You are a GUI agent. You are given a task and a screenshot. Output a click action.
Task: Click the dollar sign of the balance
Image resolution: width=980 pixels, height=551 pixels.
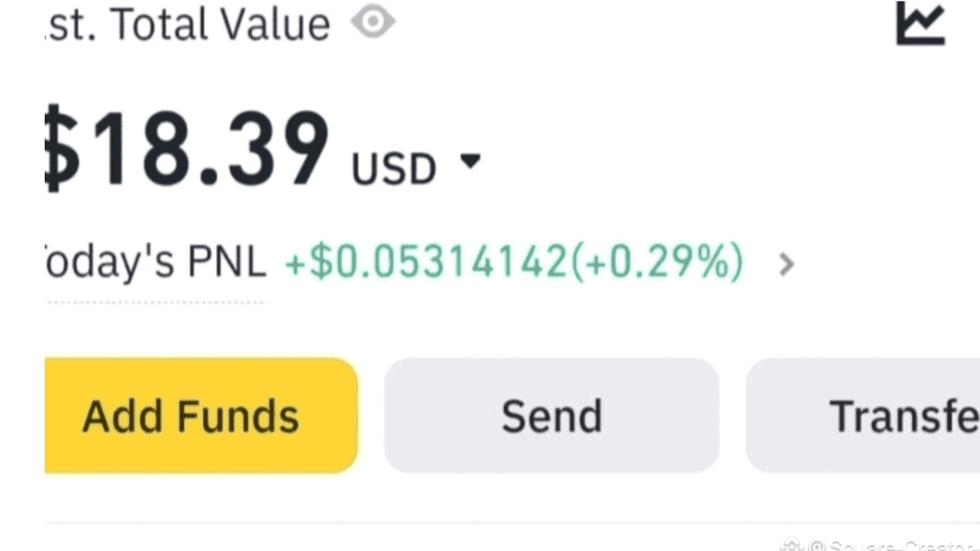click(x=62, y=149)
